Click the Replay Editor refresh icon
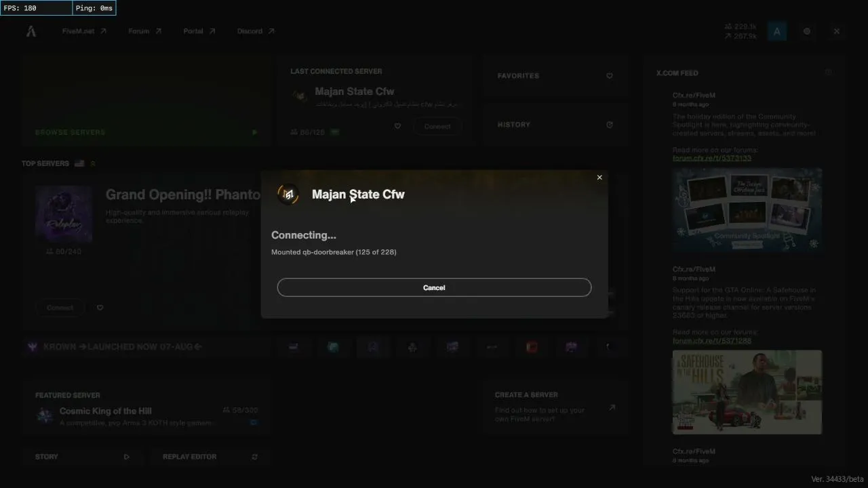Viewport: 868px width, 488px height. coord(254,457)
